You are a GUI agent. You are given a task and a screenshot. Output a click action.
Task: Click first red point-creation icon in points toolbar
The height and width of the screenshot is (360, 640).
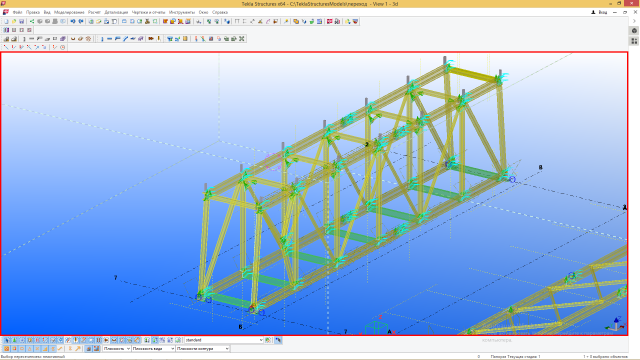(x=6, y=47)
